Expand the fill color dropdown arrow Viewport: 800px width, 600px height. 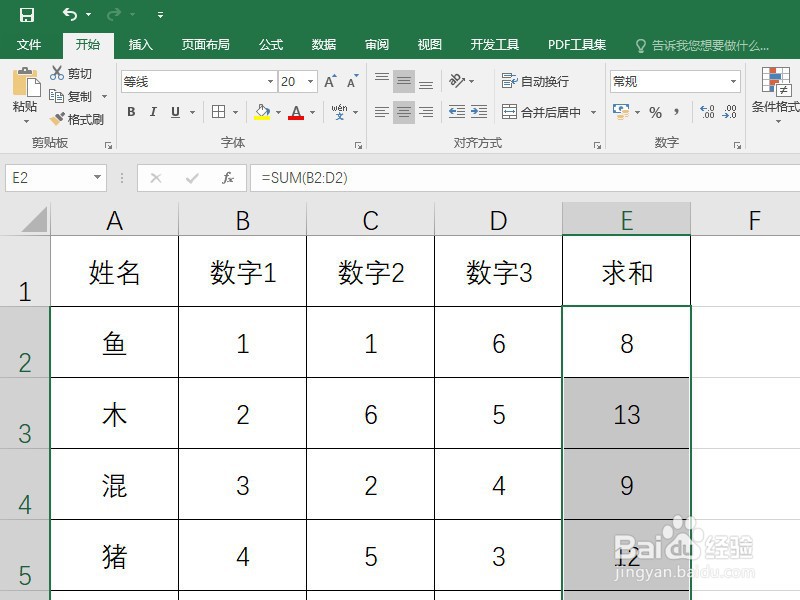click(279, 112)
